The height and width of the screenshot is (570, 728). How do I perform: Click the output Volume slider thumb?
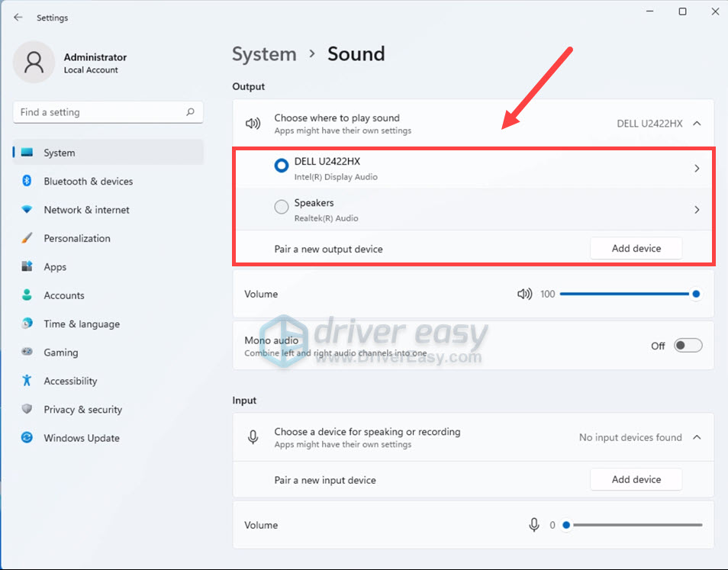pos(695,294)
